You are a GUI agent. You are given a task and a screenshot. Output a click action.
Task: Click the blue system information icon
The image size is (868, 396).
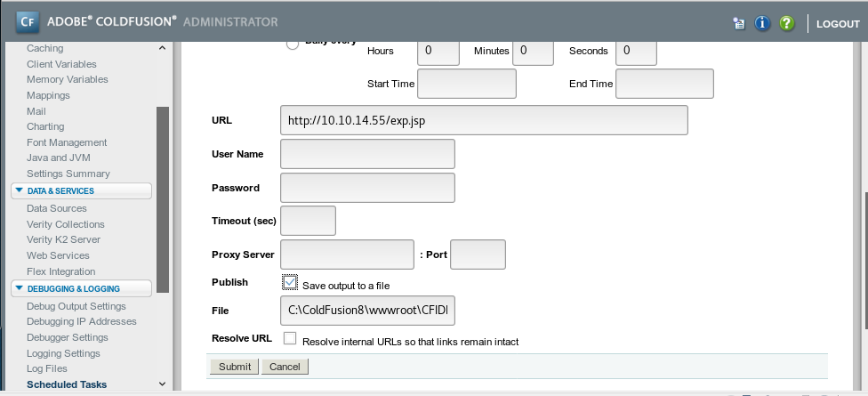pos(762,24)
